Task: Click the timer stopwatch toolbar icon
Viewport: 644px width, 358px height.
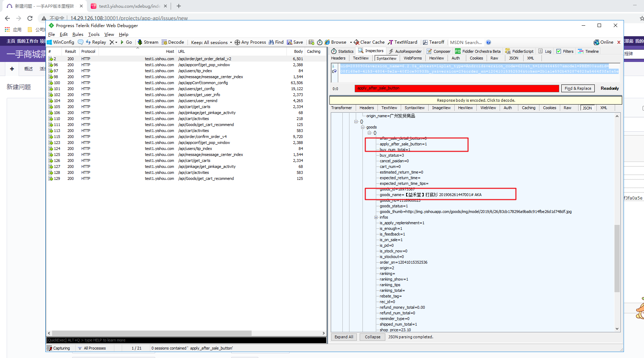Action: point(320,42)
